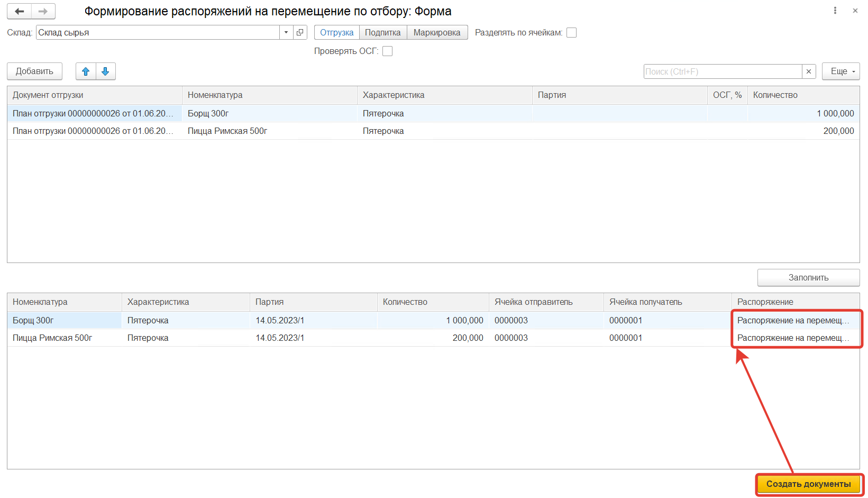Click the forward navigation arrow
This screenshot has width=868, height=498.
coord(43,11)
